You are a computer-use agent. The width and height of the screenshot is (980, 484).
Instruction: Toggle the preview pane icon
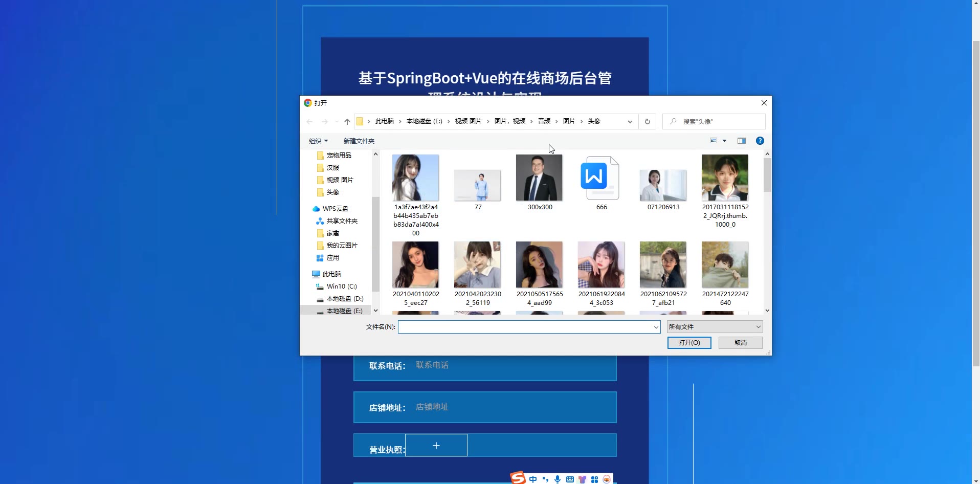click(741, 141)
